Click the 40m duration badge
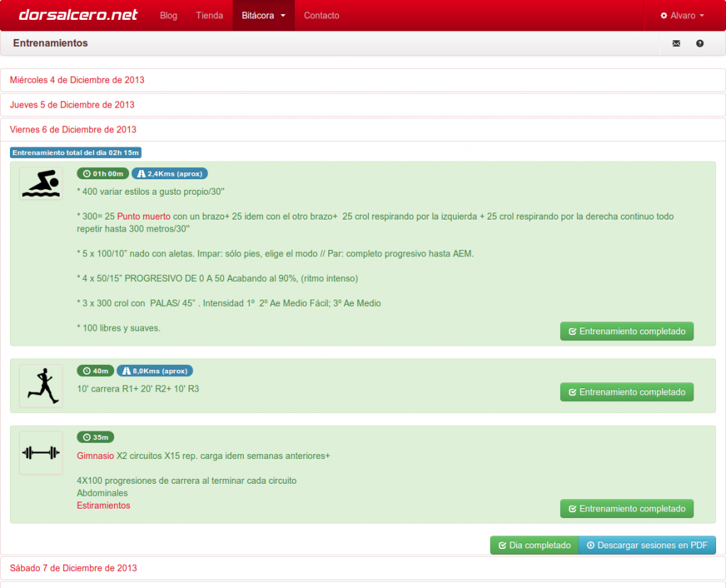726x588 pixels. (96, 371)
